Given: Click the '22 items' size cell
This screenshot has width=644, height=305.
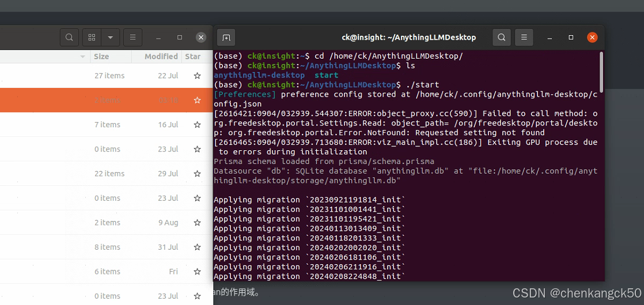Looking at the screenshot, I should point(109,174).
